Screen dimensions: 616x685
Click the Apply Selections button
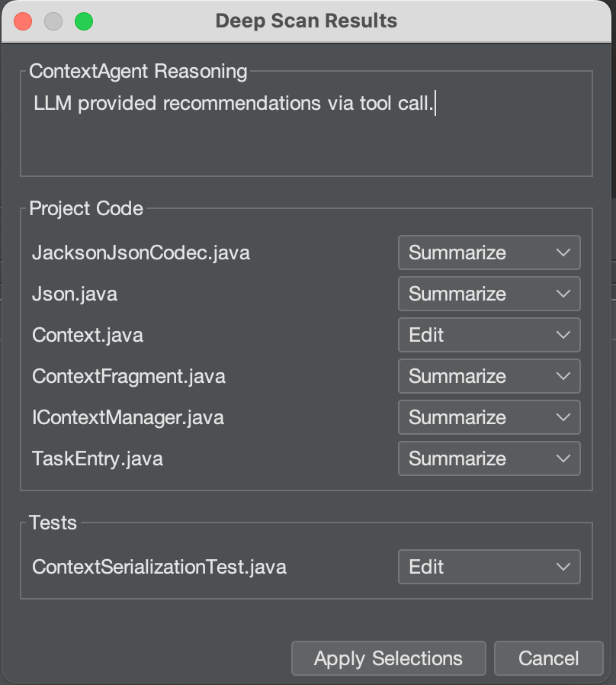point(388,658)
